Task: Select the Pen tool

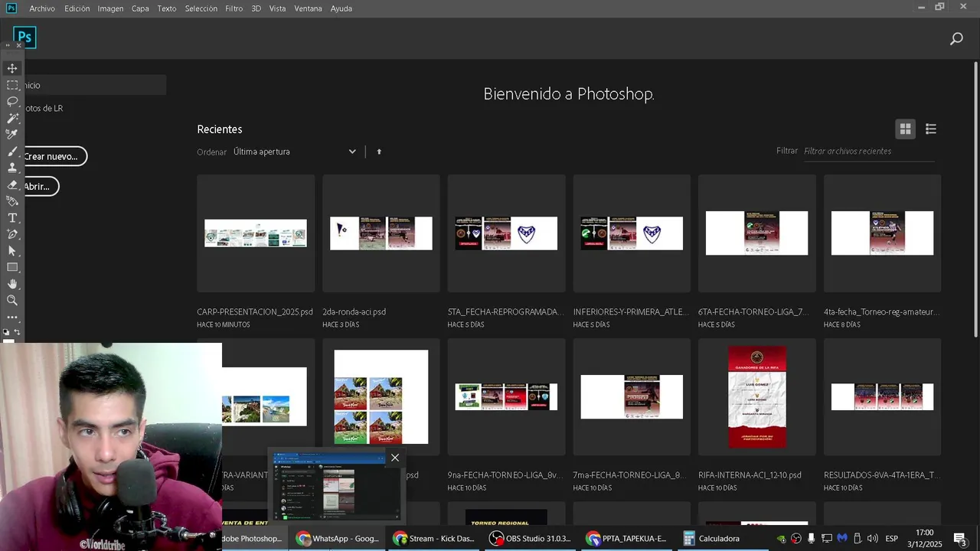Action: pos(12,234)
